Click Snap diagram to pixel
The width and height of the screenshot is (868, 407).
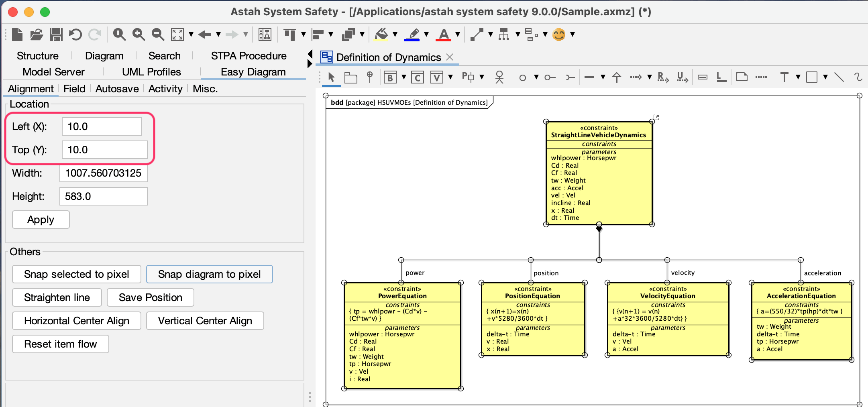point(209,274)
